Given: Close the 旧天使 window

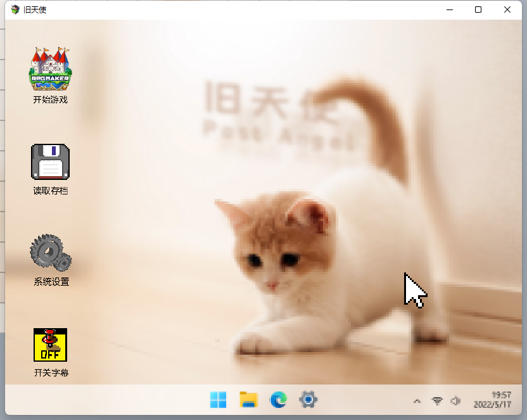Looking at the screenshot, I should click(x=507, y=10).
